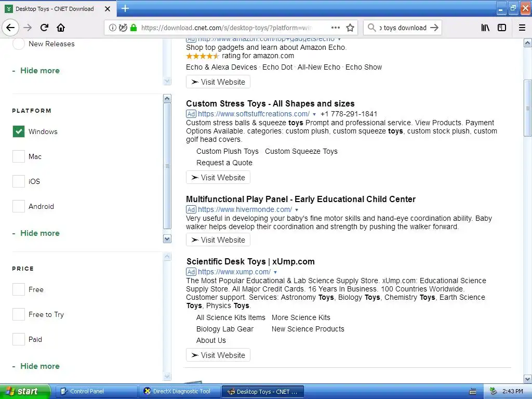
Task: Reload the page with the refresh icon
Action: tap(44, 28)
